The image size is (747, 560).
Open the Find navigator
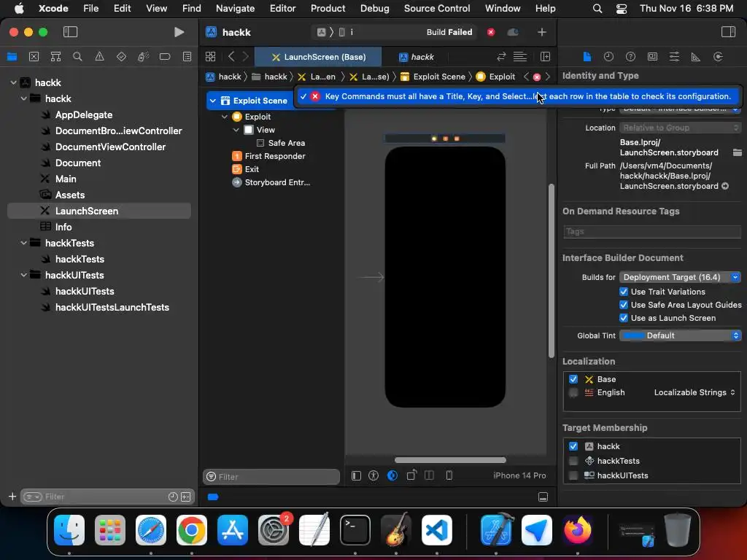click(77, 57)
